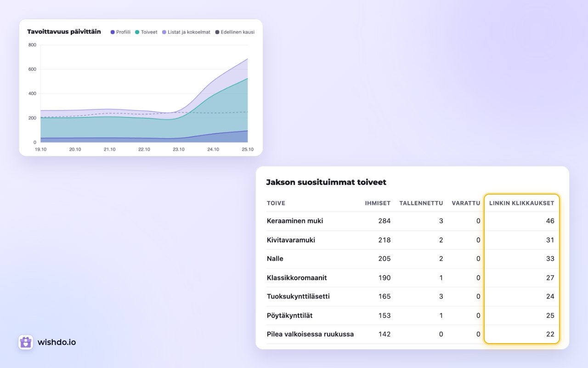588x368 pixels.
Task: Open the Keraaminen muki wish row
Action: click(x=413, y=221)
